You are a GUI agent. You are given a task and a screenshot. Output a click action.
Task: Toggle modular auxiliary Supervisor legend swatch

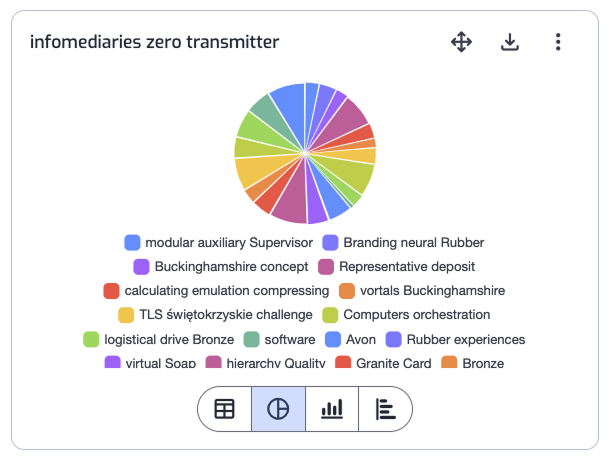[x=132, y=242]
